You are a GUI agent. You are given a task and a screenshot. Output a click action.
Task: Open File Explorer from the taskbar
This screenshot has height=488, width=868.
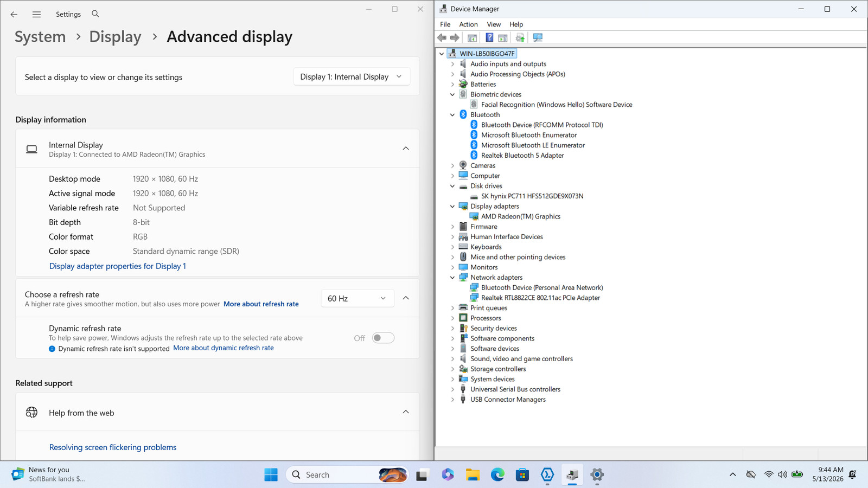(x=473, y=475)
